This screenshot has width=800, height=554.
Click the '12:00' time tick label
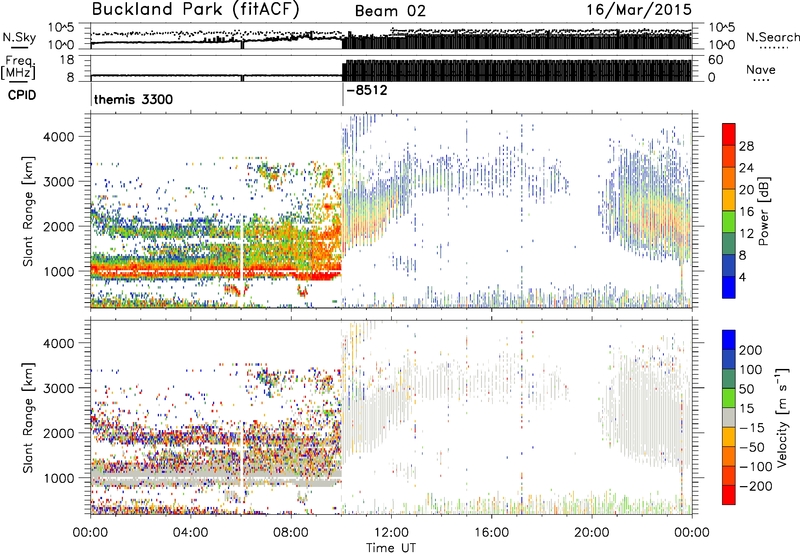click(391, 533)
